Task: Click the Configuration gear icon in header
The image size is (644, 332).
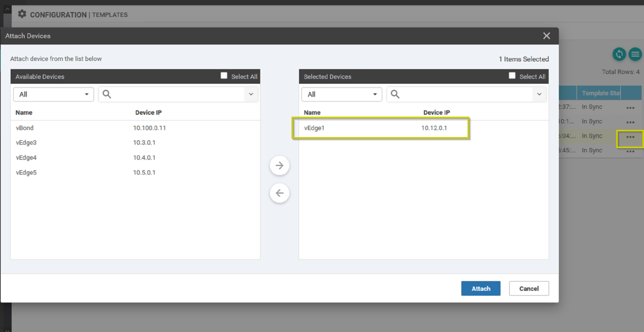Action: pos(22,14)
